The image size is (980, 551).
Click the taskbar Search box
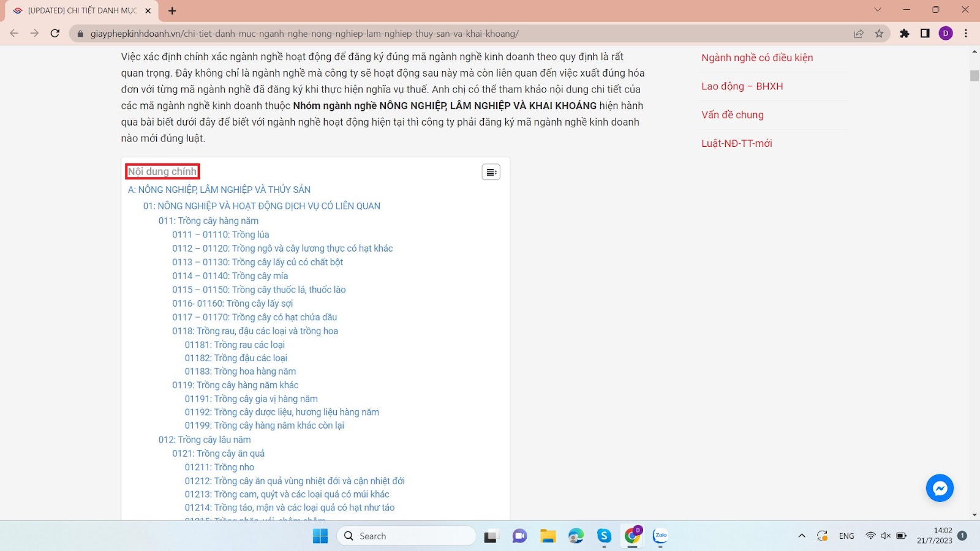[x=406, y=536]
